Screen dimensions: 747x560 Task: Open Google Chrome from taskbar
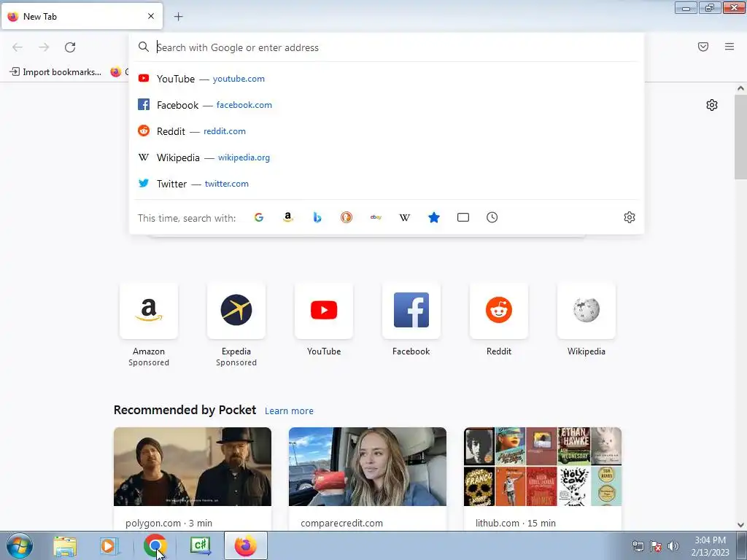click(x=155, y=545)
